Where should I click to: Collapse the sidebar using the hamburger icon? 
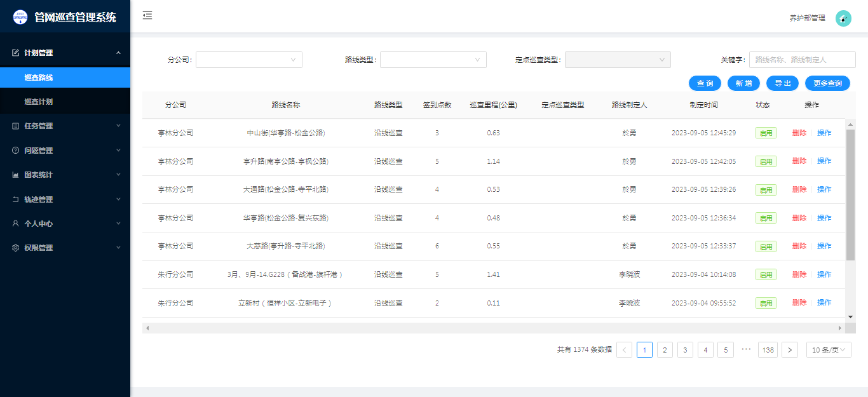pyautogui.click(x=147, y=16)
